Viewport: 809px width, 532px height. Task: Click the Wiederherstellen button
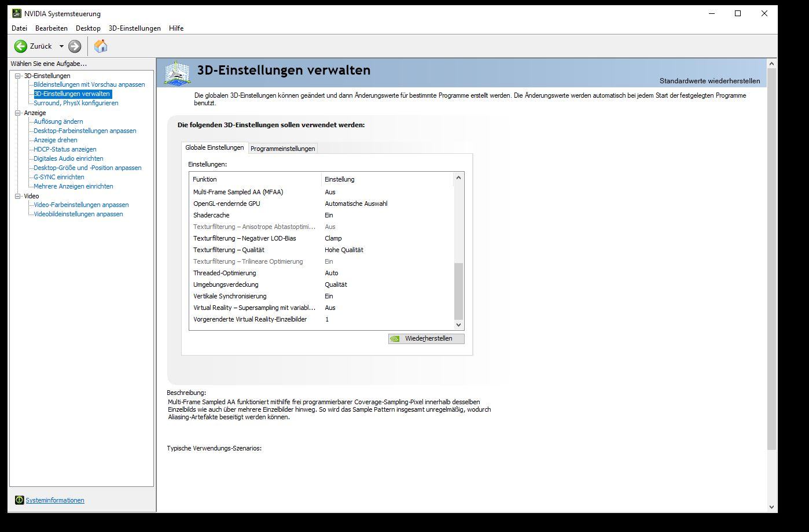(426, 338)
